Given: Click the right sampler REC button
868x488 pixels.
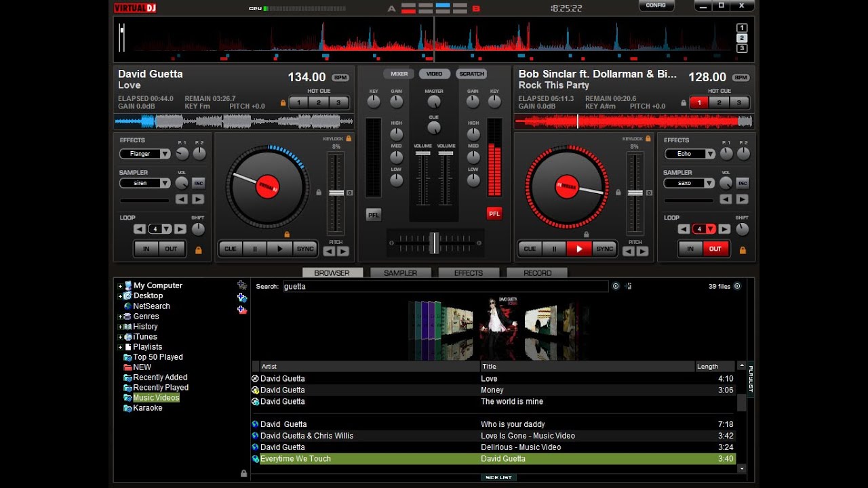Looking at the screenshot, I should (743, 183).
